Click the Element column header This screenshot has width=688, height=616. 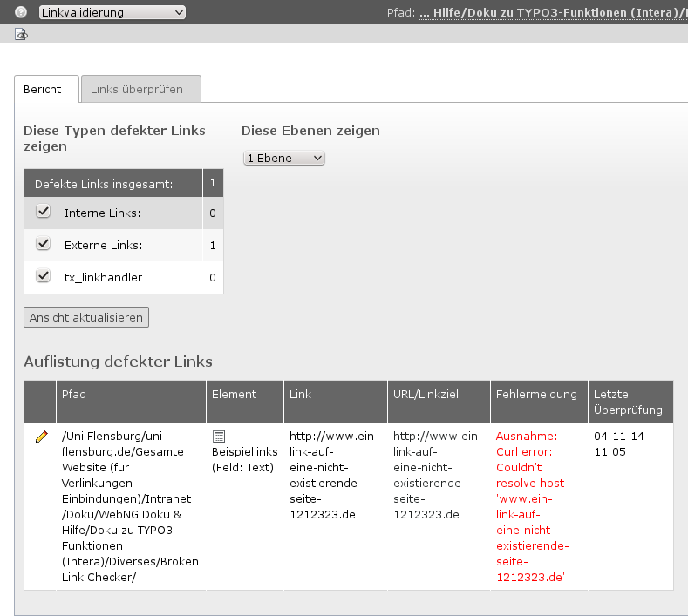click(x=235, y=395)
